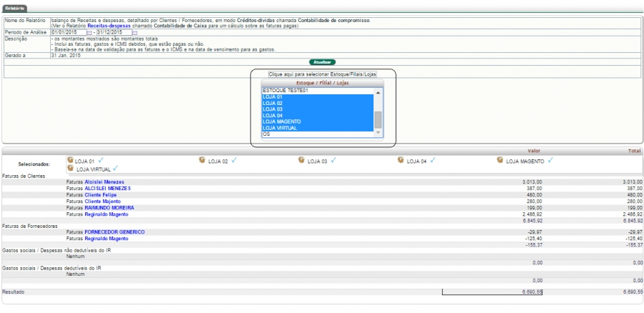Edit the start date field 01/01/2015
644x313 pixels.
point(69,32)
